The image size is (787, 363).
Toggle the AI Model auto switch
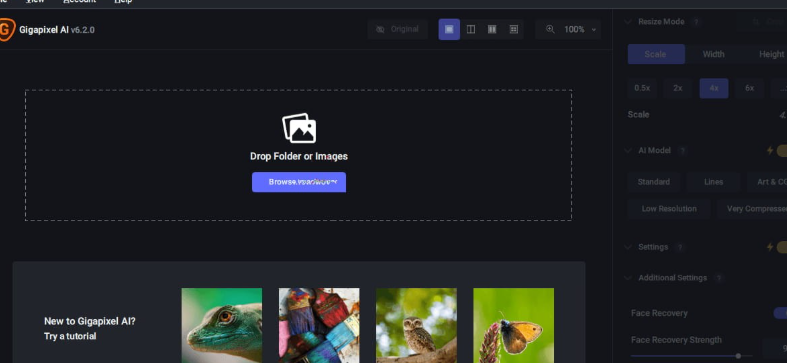(x=781, y=151)
